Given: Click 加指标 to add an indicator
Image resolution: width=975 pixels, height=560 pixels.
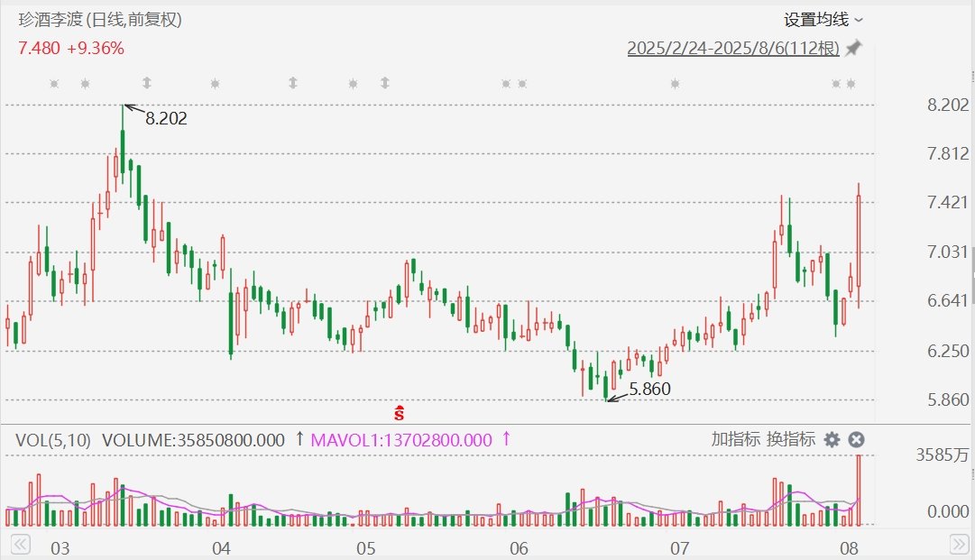Looking at the screenshot, I should 736,439.
